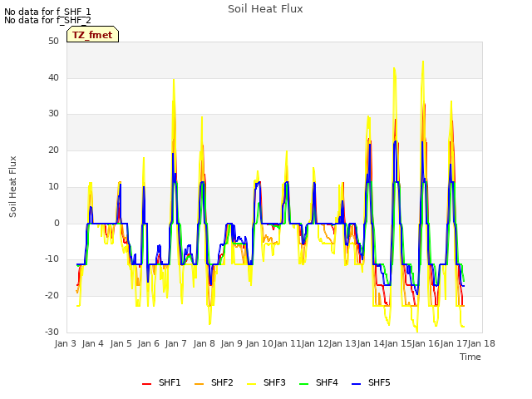Click the Time axis label

[470, 357]
